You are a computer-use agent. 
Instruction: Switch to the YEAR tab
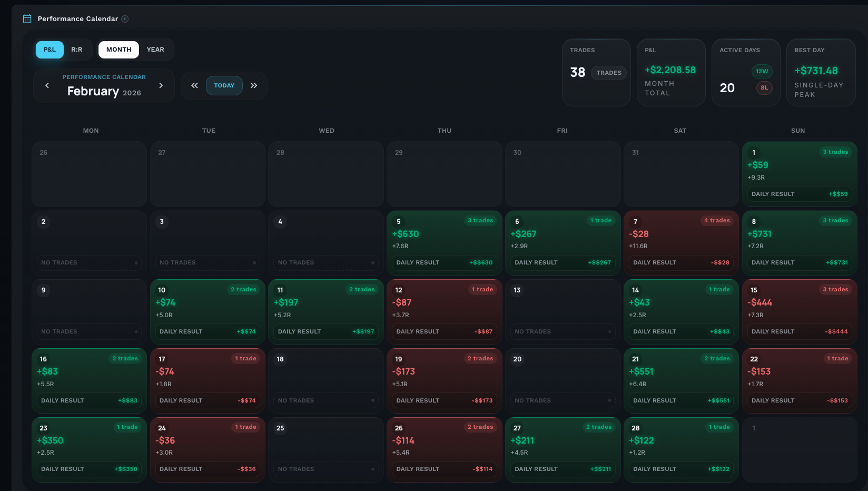tap(155, 49)
